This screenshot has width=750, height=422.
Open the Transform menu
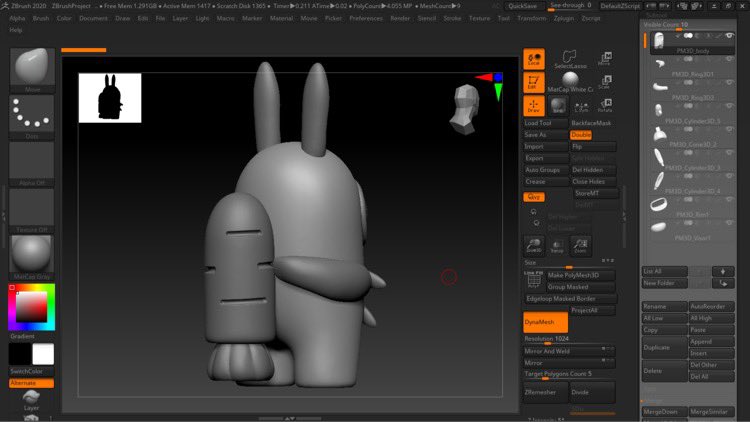click(531, 18)
